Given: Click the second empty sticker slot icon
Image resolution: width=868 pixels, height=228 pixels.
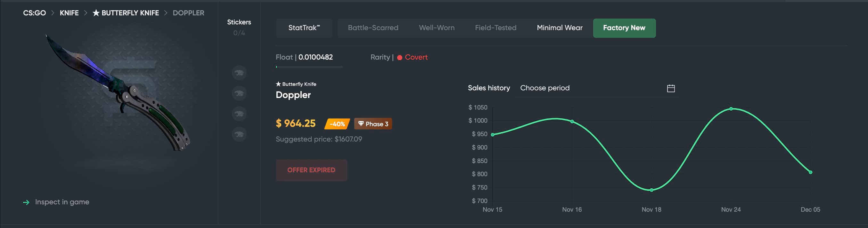Looking at the screenshot, I should click(x=239, y=93).
